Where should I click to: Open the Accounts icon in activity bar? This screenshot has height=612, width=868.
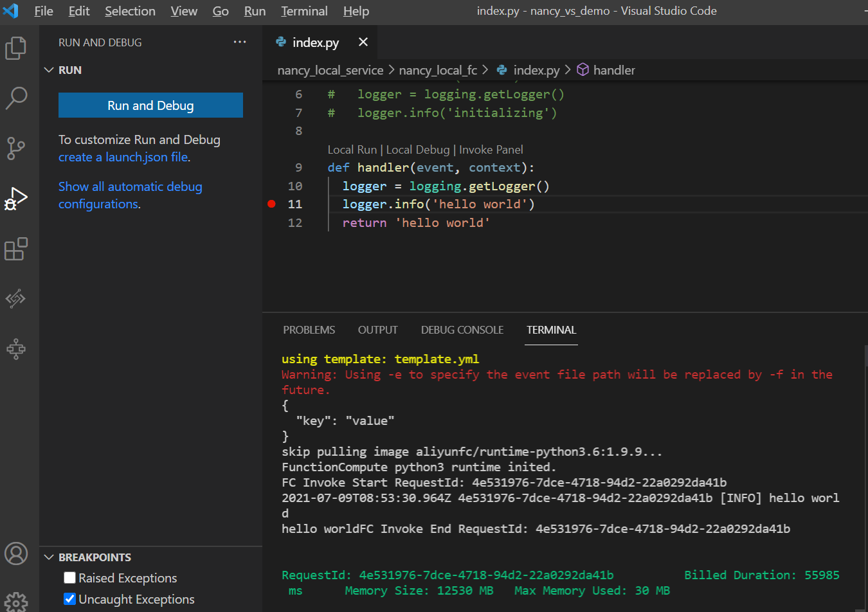click(16, 553)
